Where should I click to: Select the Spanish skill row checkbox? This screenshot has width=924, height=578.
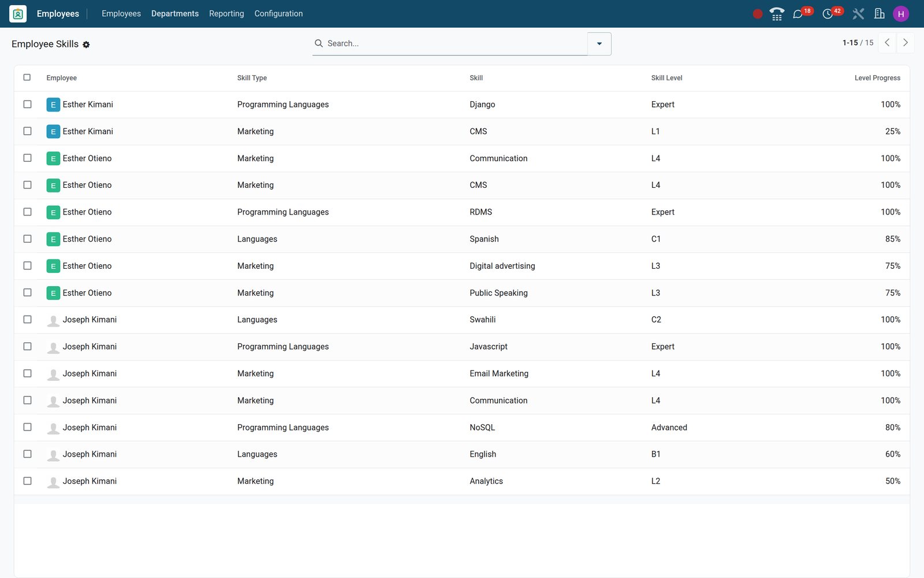point(27,239)
